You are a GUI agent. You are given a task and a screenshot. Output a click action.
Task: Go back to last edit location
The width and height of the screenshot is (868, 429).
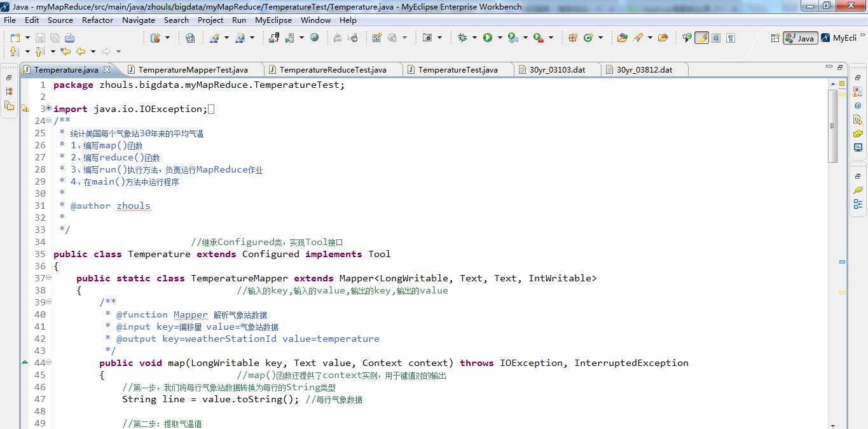pyautogui.click(x=65, y=52)
